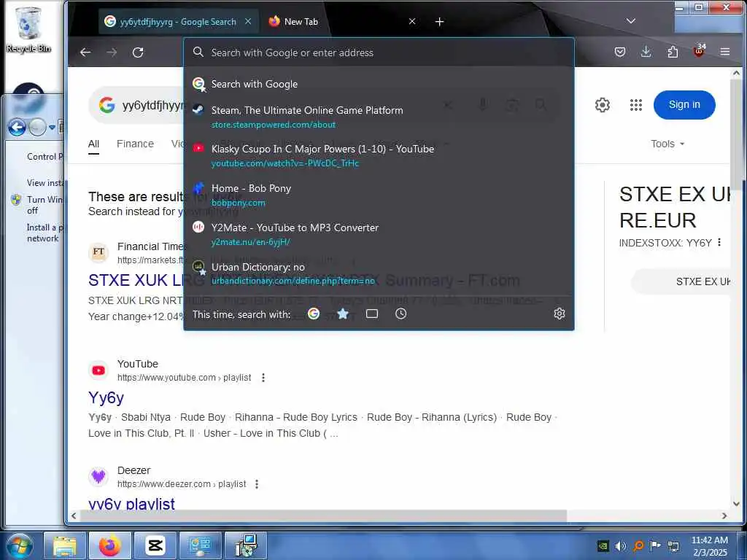The width and height of the screenshot is (747, 560).
Task: Click the uBlock Origin extension icon
Action: (699, 50)
